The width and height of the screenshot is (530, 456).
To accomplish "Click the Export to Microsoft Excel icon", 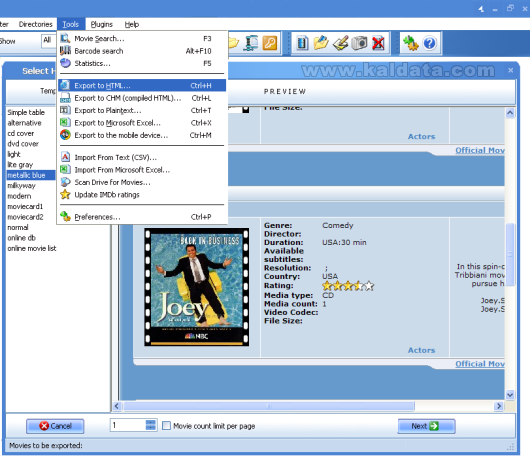I will [65, 123].
